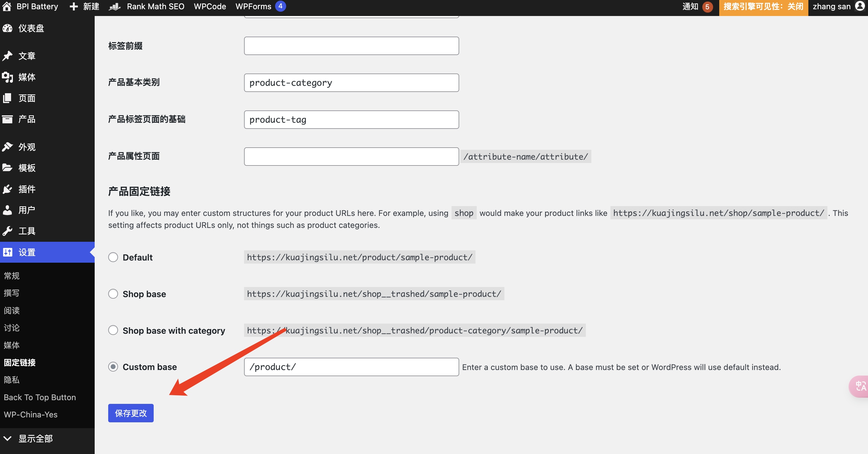This screenshot has height=454, width=868.
Task: Click the Default sample product URL code
Action: coord(360,257)
